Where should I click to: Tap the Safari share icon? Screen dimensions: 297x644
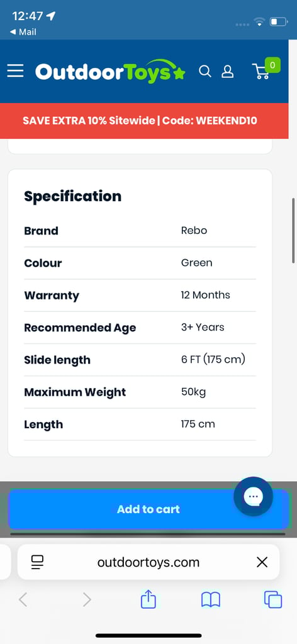pyautogui.click(x=148, y=599)
